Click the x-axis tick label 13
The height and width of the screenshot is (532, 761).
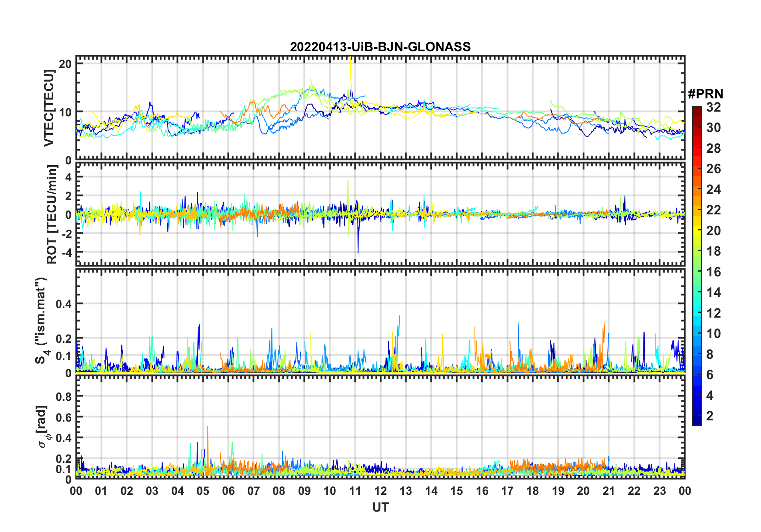coord(406,491)
